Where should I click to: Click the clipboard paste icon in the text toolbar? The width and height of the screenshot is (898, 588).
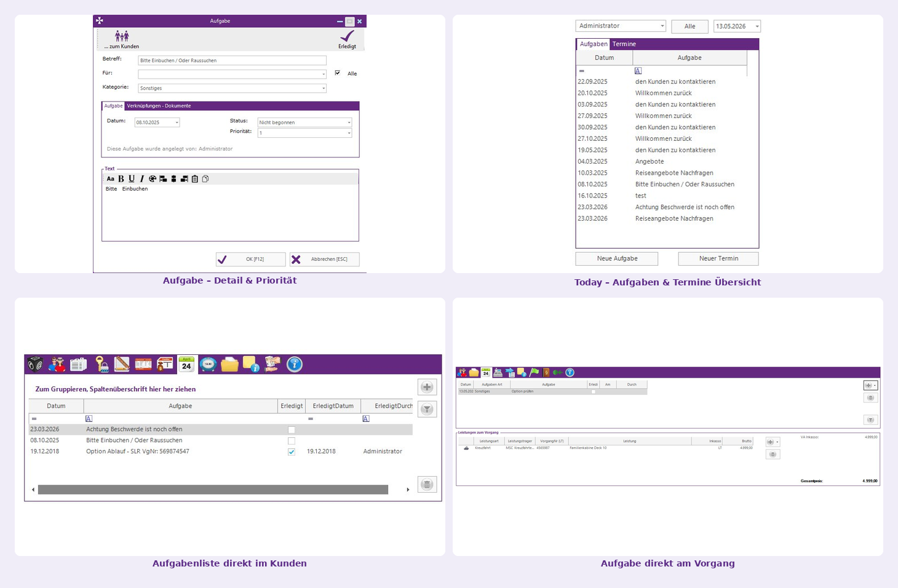[195, 178]
